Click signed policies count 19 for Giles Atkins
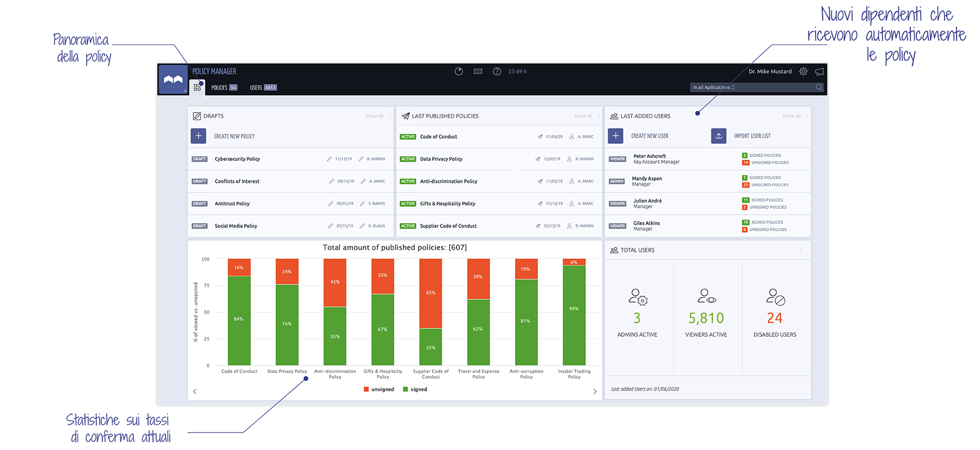Viewport: 980px width, 450px height. pos(746,223)
